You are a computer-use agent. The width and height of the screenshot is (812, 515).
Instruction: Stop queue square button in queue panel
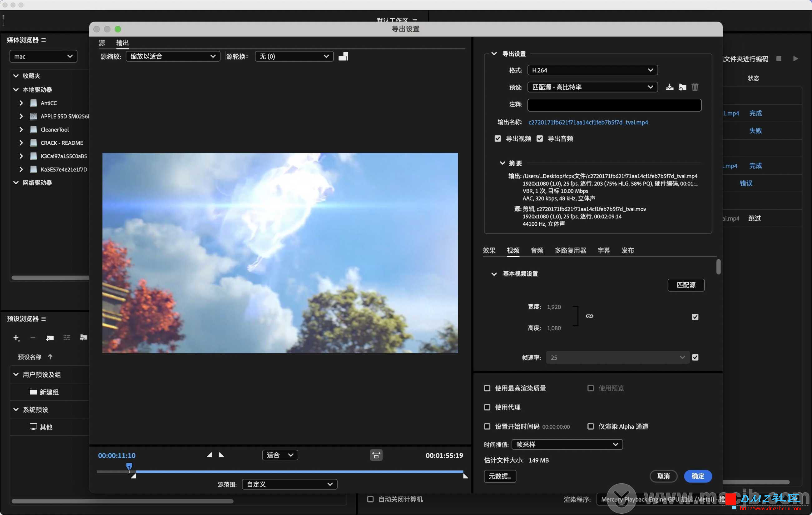[x=779, y=59]
